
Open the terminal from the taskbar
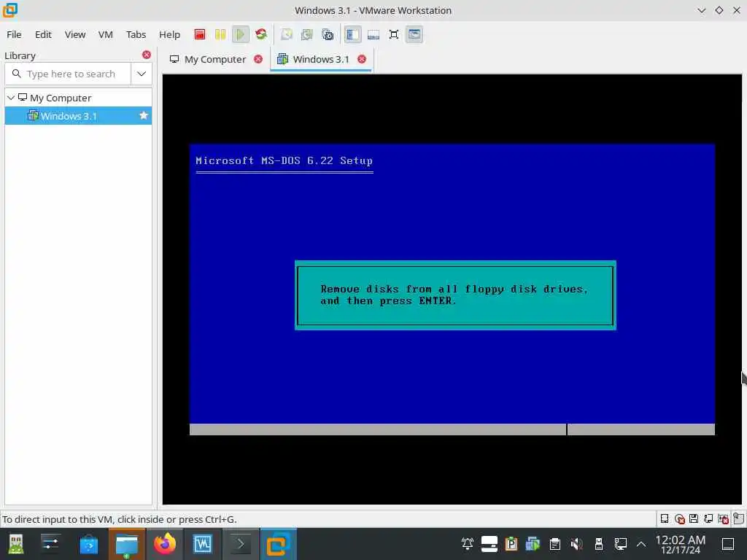pos(241,544)
